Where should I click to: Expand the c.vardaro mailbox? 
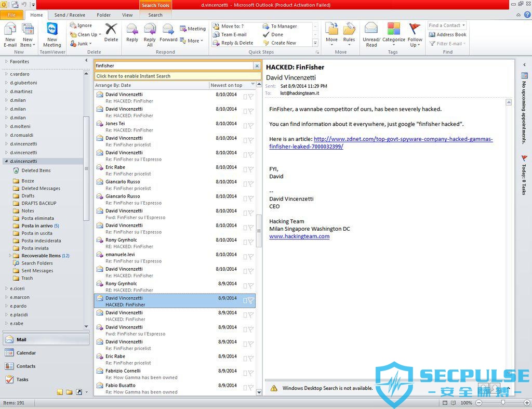[6, 74]
